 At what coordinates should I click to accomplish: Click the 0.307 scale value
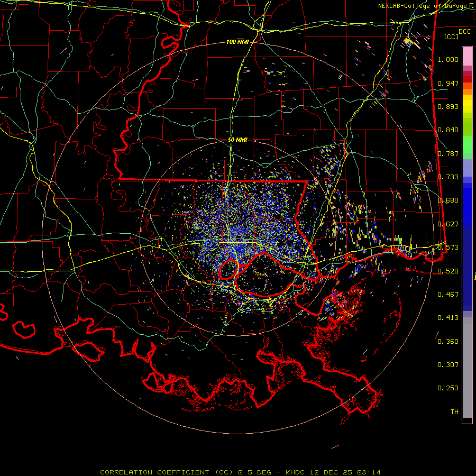(x=448, y=365)
